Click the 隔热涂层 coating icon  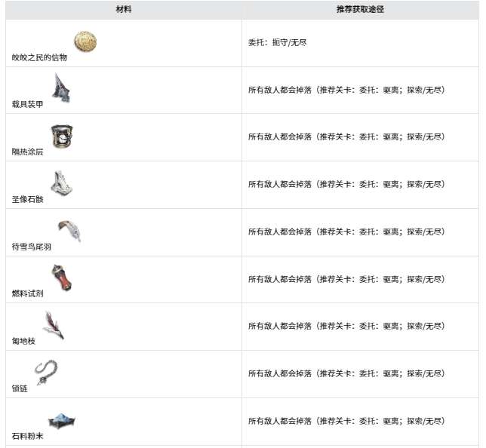[62, 136]
